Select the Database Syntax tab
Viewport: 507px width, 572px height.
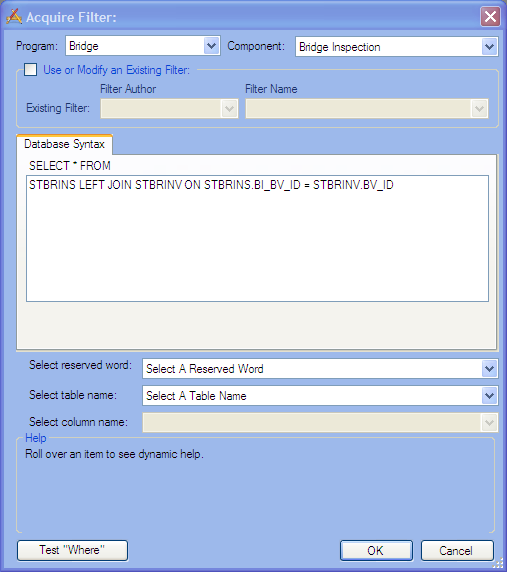pyautogui.click(x=65, y=144)
